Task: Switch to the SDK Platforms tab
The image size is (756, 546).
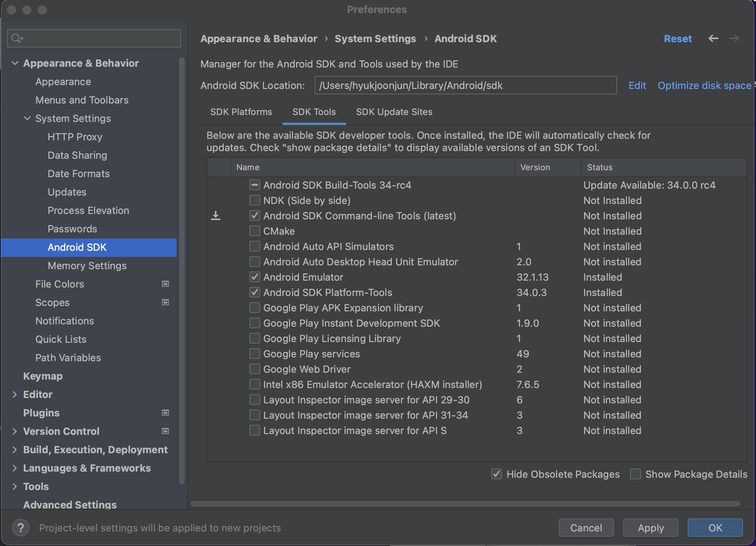Action: click(241, 112)
